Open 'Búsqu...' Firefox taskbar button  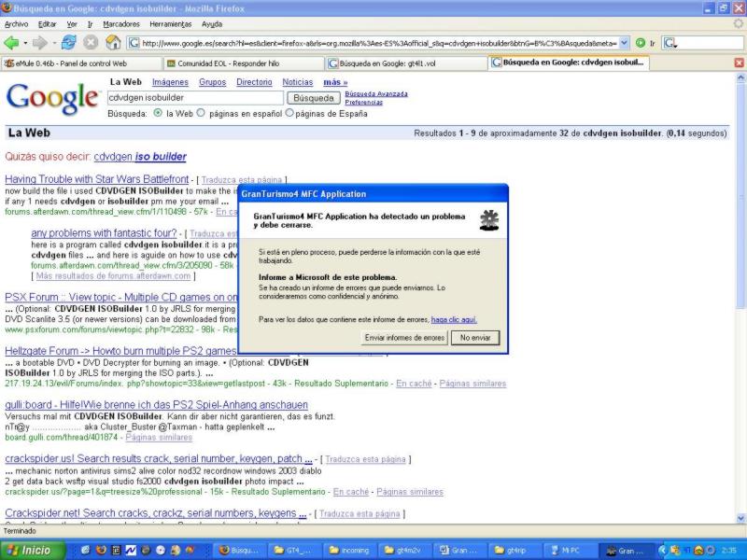pos(239,551)
